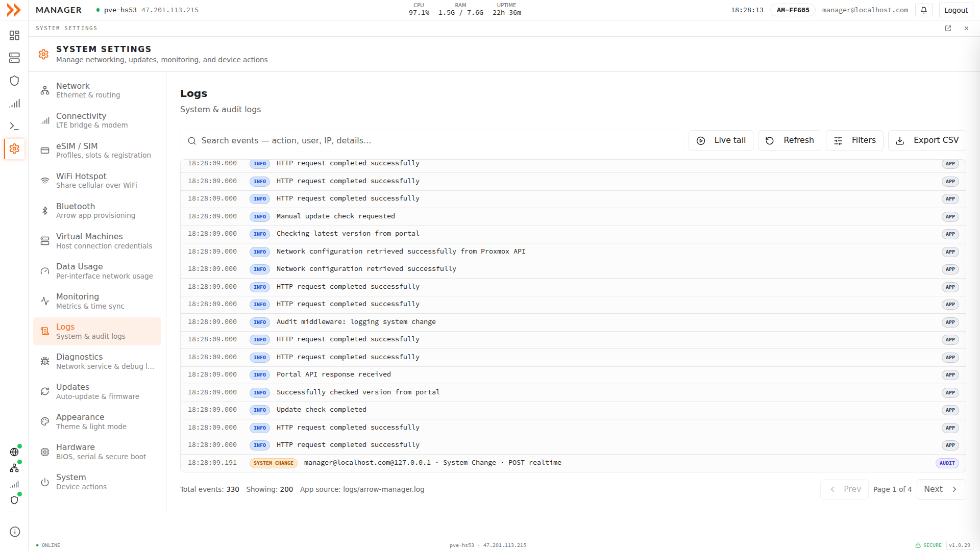
Task: Click the lower shield status icon
Action: coord(14,500)
